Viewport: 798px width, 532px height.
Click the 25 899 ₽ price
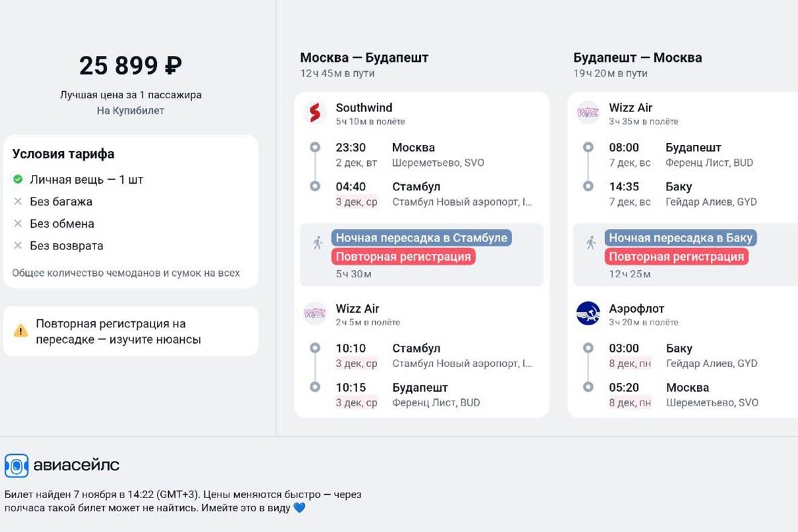[130, 66]
